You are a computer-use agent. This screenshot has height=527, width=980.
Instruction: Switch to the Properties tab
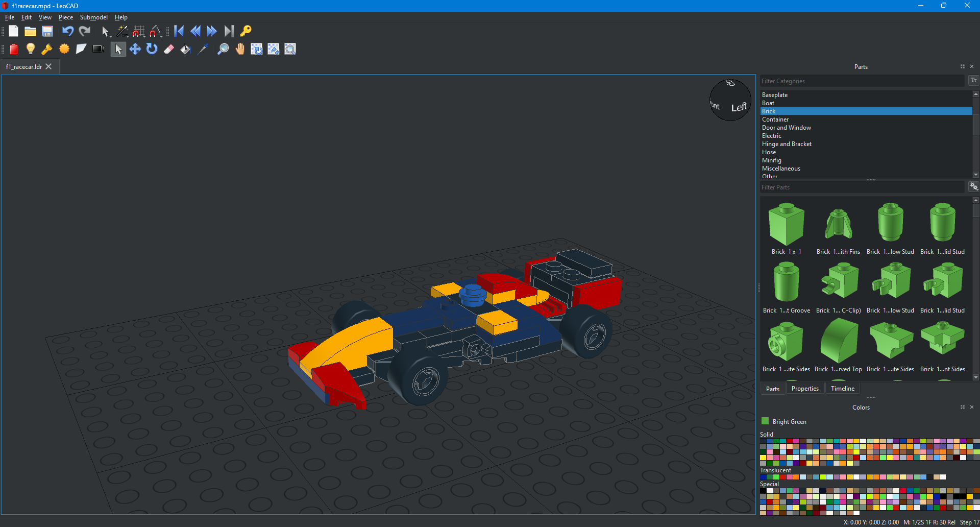coord(805,389)
